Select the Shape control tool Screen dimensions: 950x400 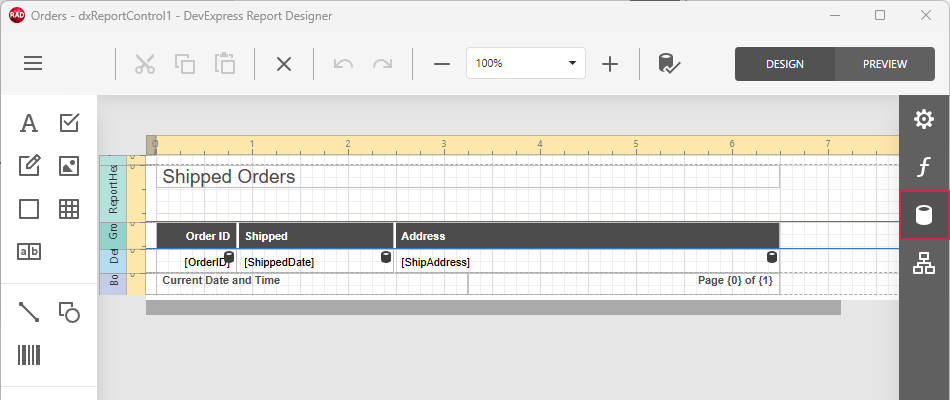pyautogui.click(x=69, y=312)
